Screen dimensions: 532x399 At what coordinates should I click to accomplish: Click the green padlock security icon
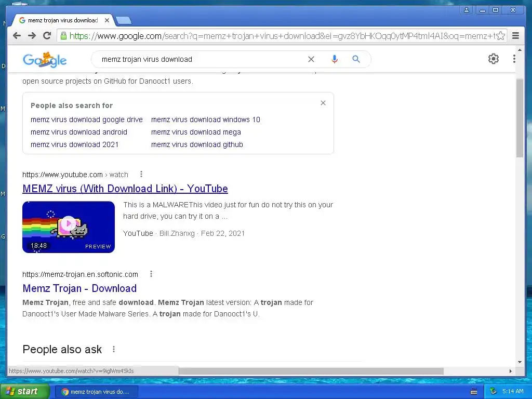click(x=63, y=36)
